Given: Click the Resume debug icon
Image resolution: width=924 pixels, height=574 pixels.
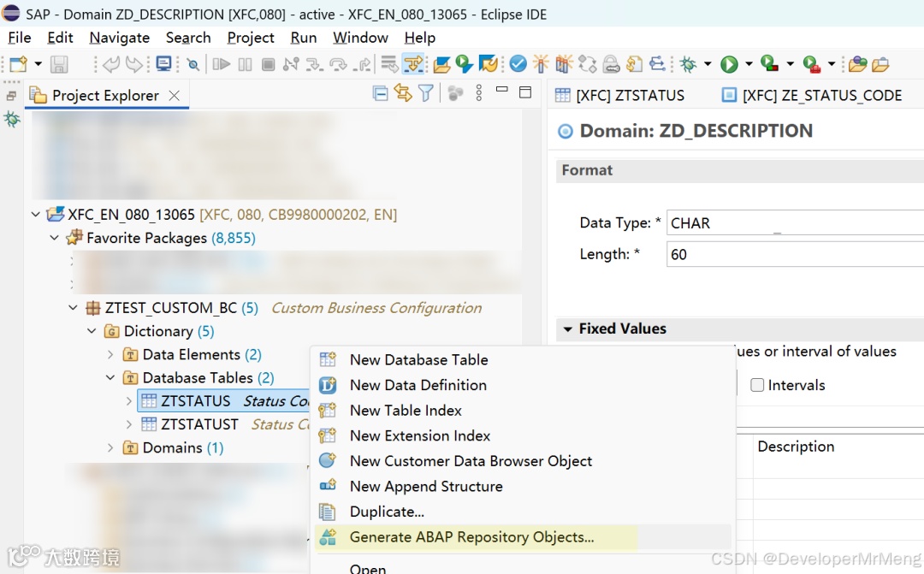Looking at the screenshot, I should [x=222, y=63].
